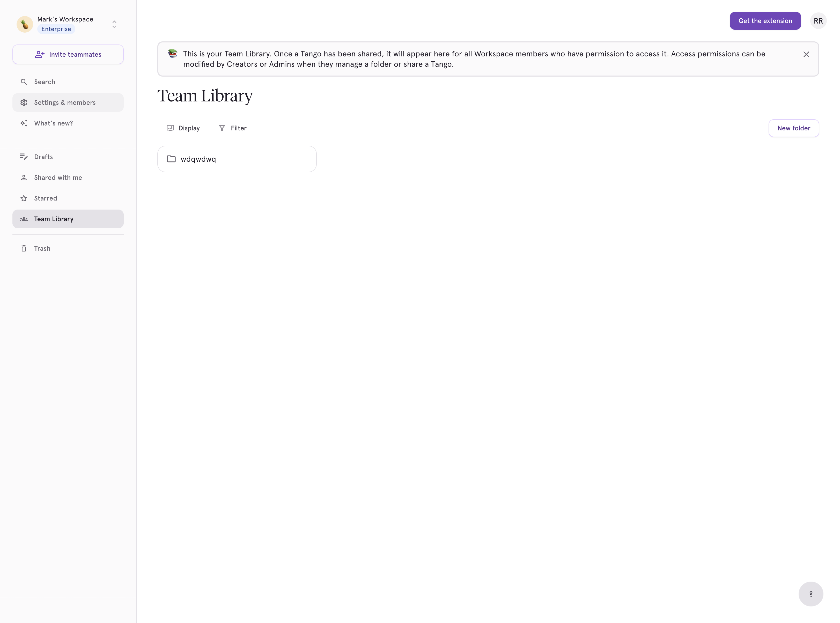Click the funnel Filter icon

222,128
